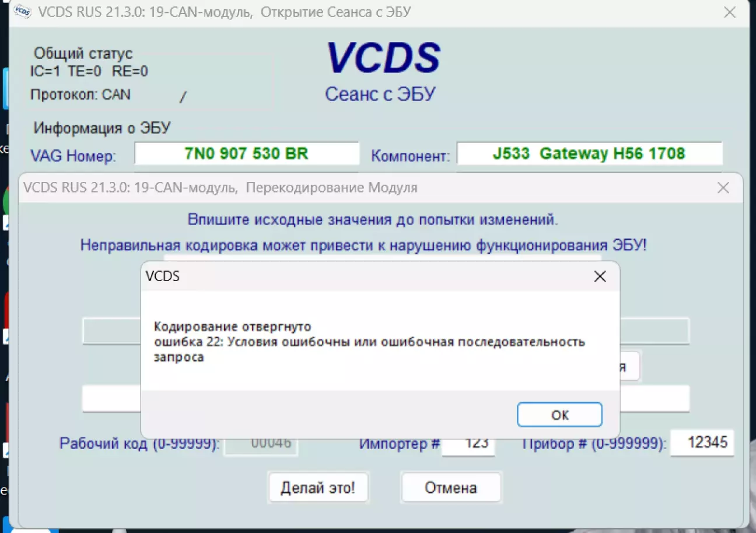The height and width of the screenshot is (533, 756).
Task: Click the "Кодирование отвергнуто" error message text
Action: 233,326
